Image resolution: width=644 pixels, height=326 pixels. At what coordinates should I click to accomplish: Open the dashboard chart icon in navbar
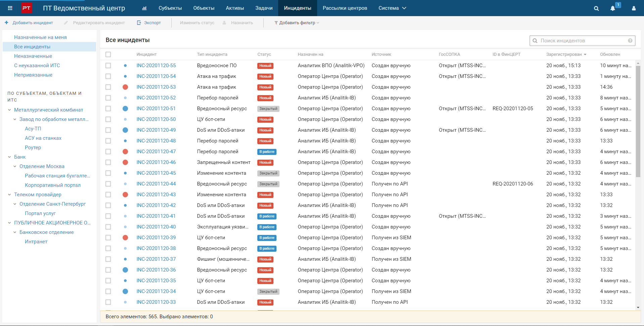click(x=144, y=8)
